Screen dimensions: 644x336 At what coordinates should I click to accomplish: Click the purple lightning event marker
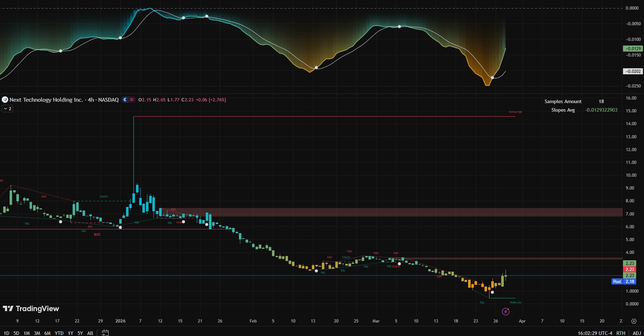(506, 312)
